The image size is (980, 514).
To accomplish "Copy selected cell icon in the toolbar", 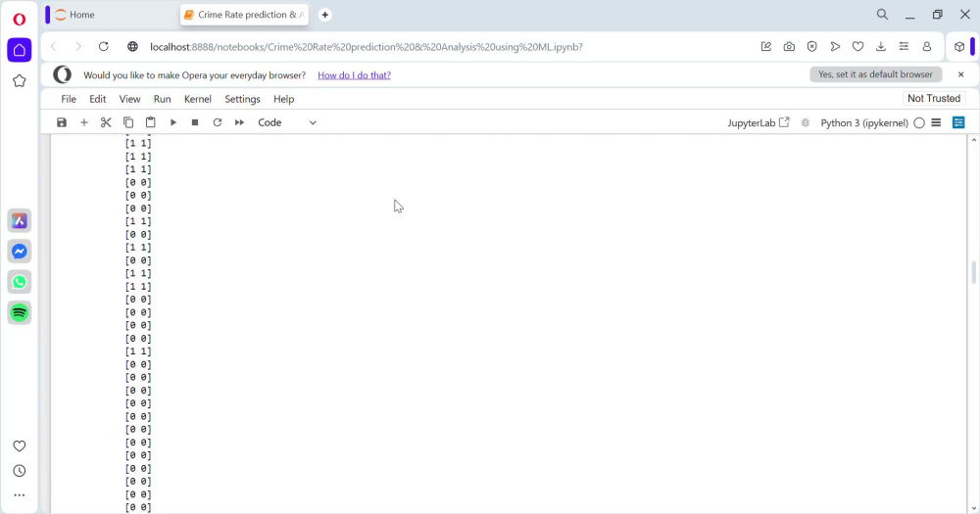I will (x=128, y=122).
